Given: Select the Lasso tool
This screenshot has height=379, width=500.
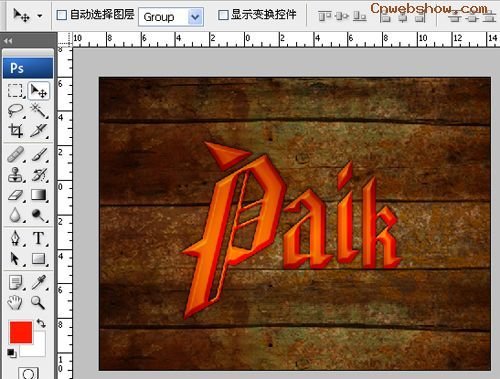Looking at the screenshot, I should coord(15,110).
